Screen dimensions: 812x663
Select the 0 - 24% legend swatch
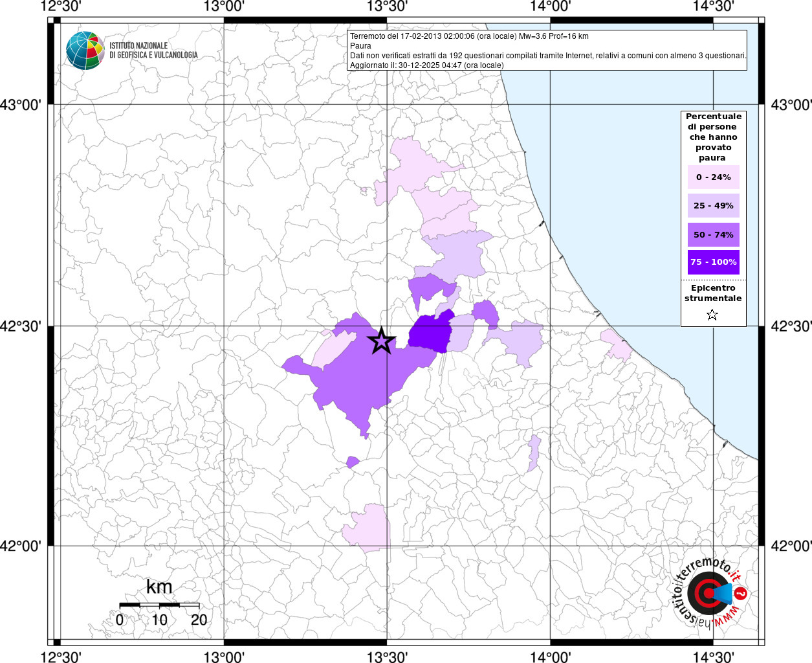coord(713,177)
